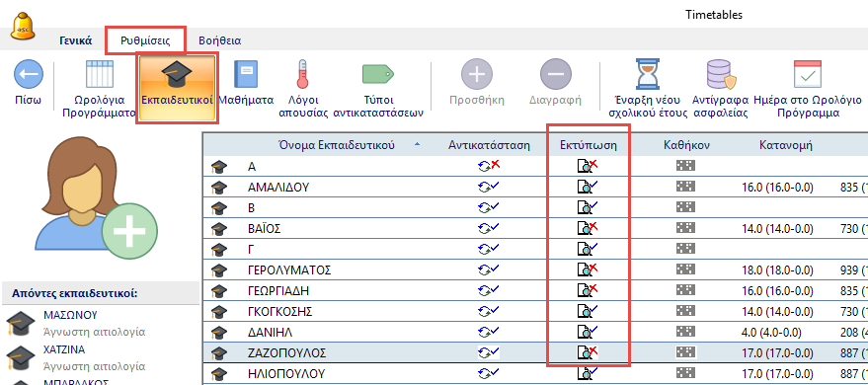Start Έναρξη νέου σχολικού έτους hourglass

pyautogui.click(x=648, y=90)
